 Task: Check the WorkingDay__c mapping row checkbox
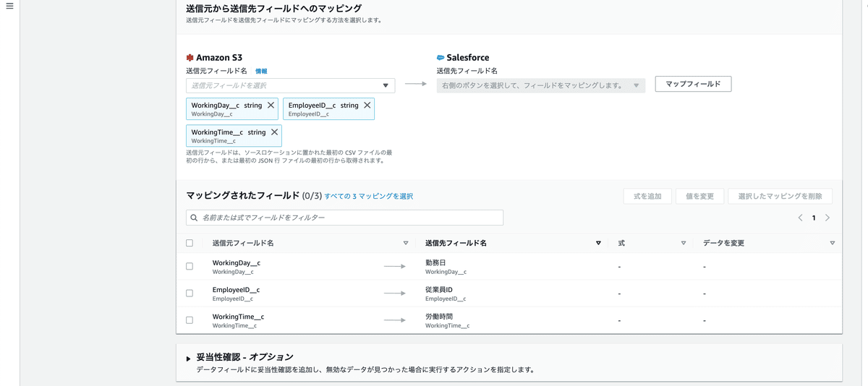click(x=190, y=266)
